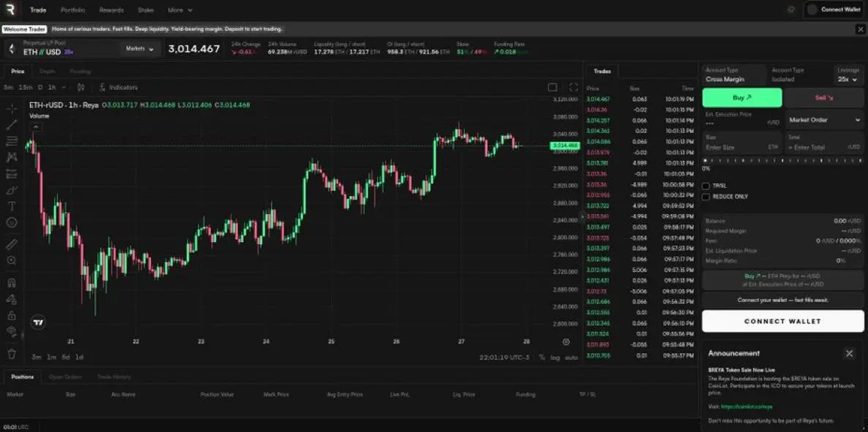Switch to the Open Orders tab
This screenshot has height=432, width=868.
click(65, 376)
